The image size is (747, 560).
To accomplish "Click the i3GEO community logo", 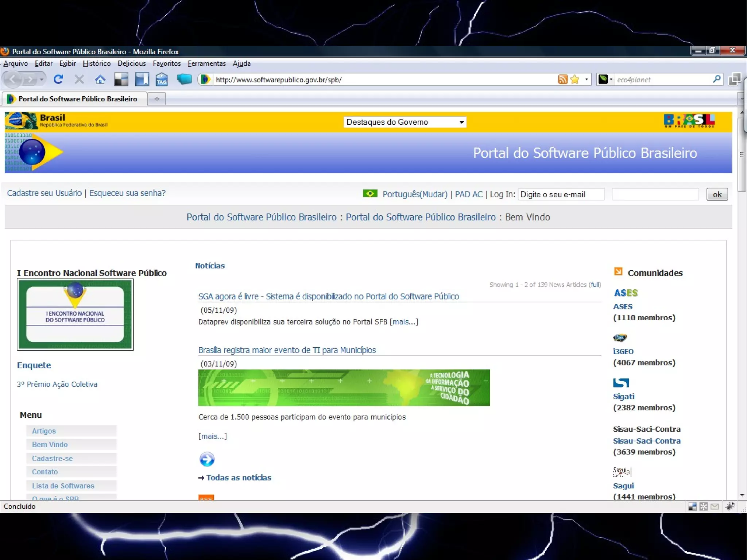I will [620, 338].
